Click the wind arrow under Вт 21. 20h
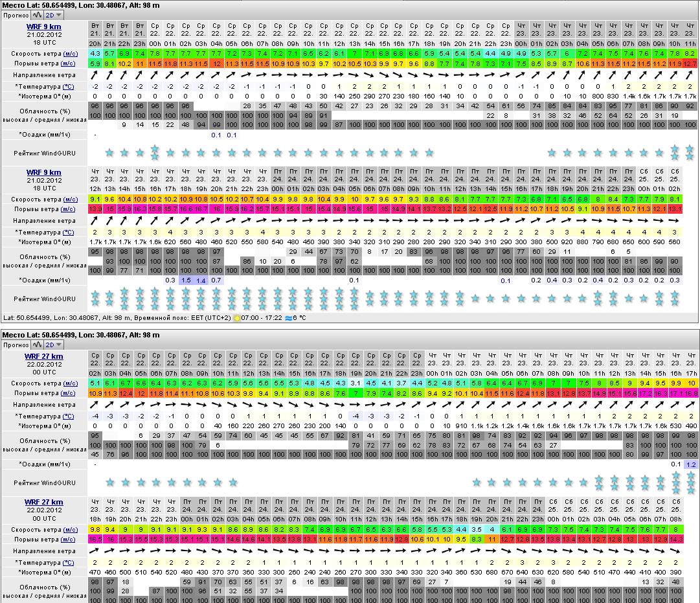The width and height of the screenshot is (700, 603). coord(95,75)
